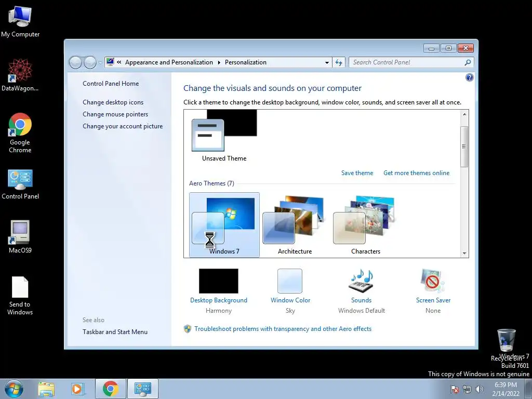Image resolution: width=532 pixels, height=399 pixels.
Task: Click the refresh button beside address bar
Action: tap(339, 62)
